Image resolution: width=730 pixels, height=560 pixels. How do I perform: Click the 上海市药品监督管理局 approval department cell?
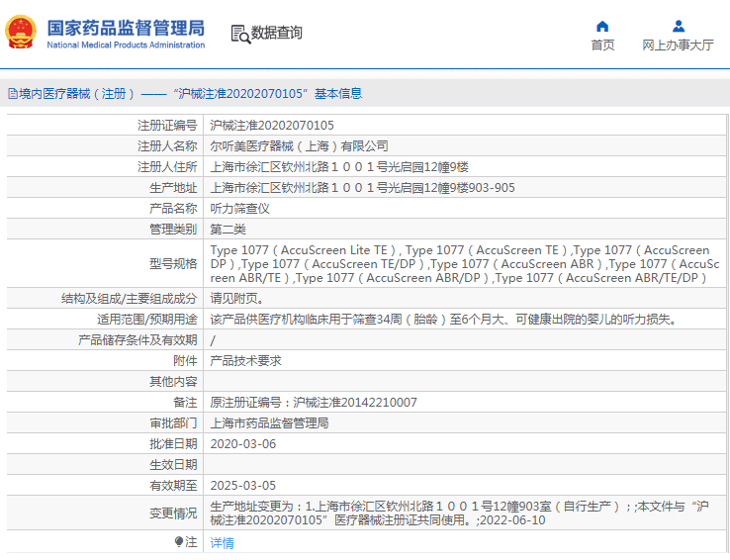pos(269,423)
